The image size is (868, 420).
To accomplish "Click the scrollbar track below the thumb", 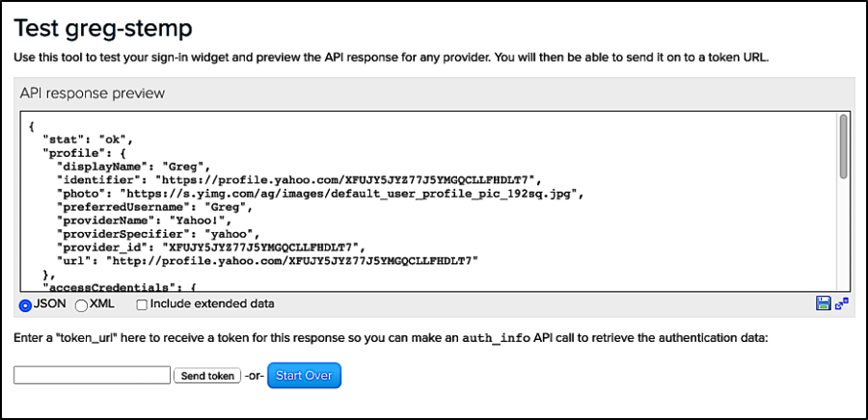I will [x=843, y=231].
